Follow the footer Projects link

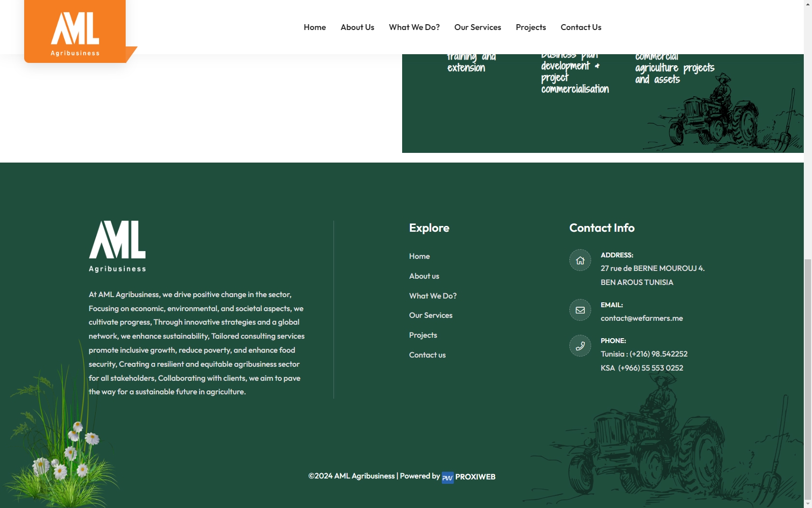click(x=423, y=335)
